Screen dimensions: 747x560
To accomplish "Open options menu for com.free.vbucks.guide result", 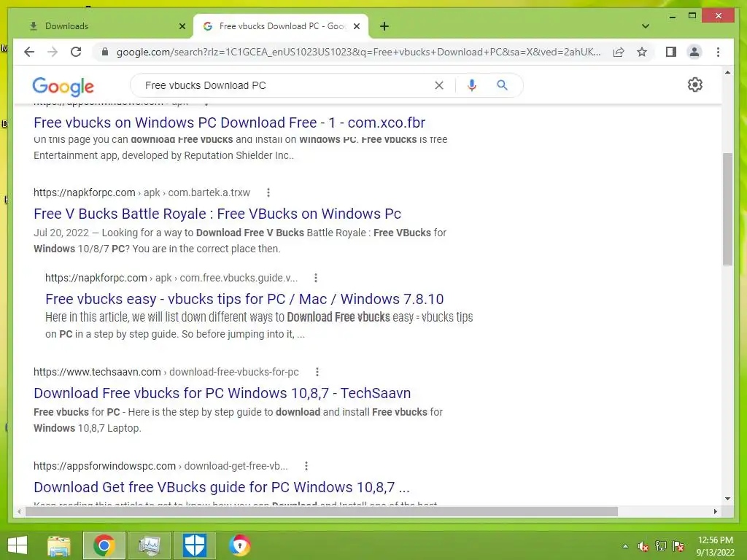I will (x=315, y=278).
